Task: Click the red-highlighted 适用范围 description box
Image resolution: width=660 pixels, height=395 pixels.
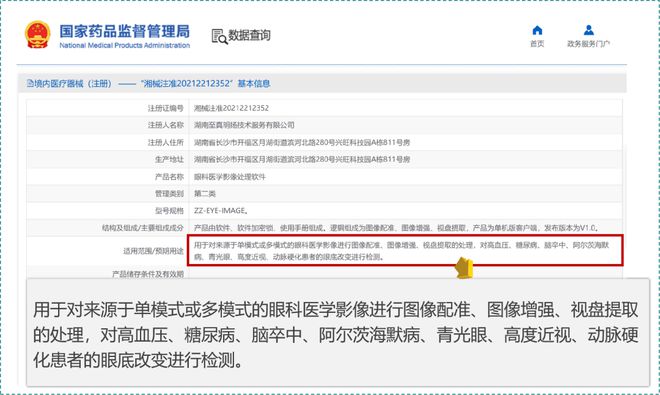Action: [x=405, y=251]
